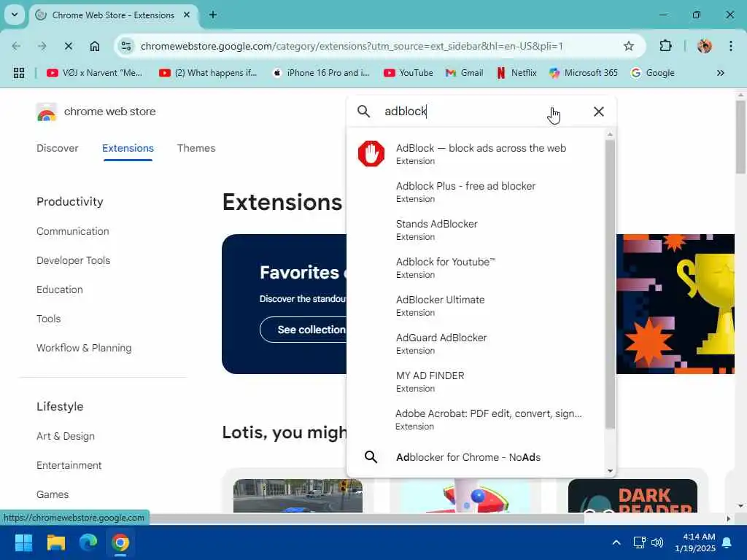
Task: Clear the search box with X icon
Action: click(599, 112)
